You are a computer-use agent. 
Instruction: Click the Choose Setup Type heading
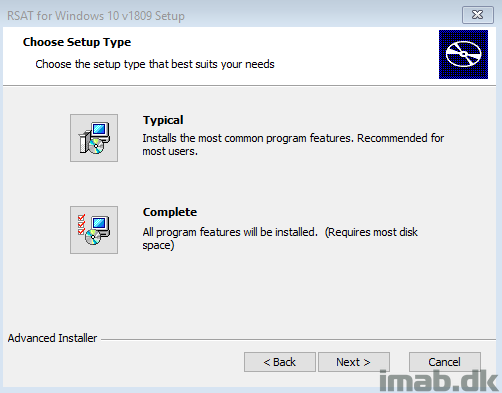(x=77, y=42)
